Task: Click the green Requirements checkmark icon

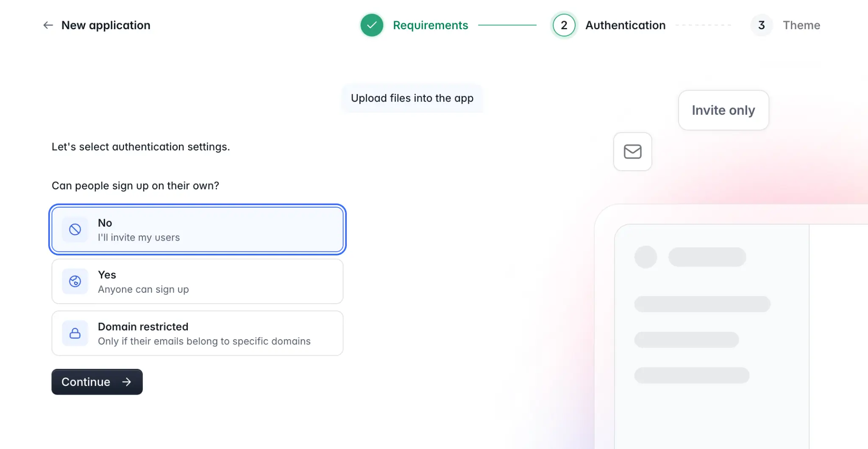Action: point(371,25)
